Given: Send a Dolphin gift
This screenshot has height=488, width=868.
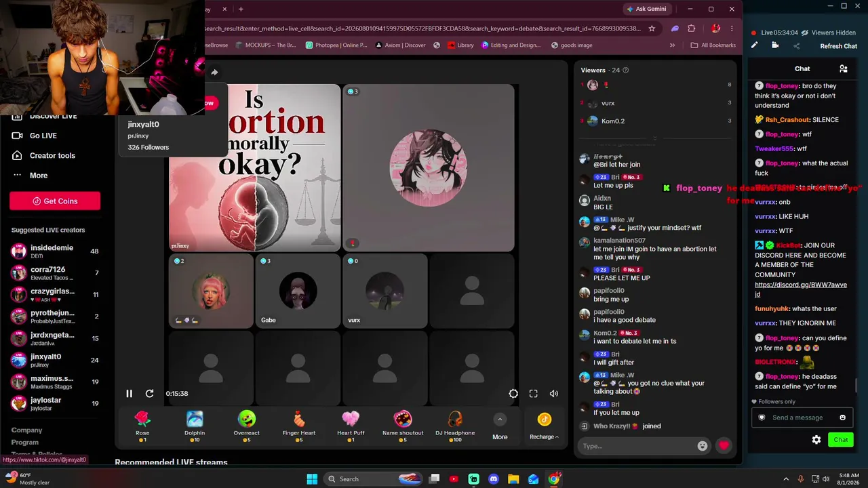Looking at the screenshot, I should click(195, 426).
